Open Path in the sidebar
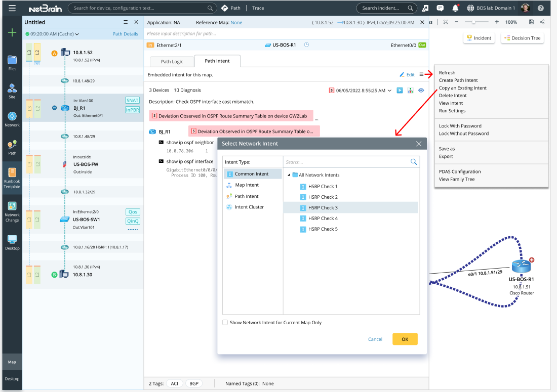 pyautogui.click(x=12, y=148)
